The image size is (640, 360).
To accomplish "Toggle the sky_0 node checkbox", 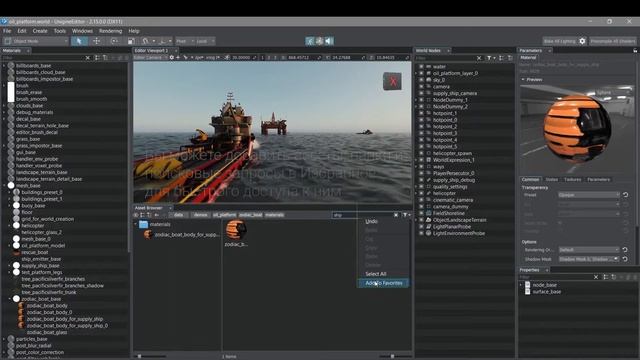I will click(421, 80).
